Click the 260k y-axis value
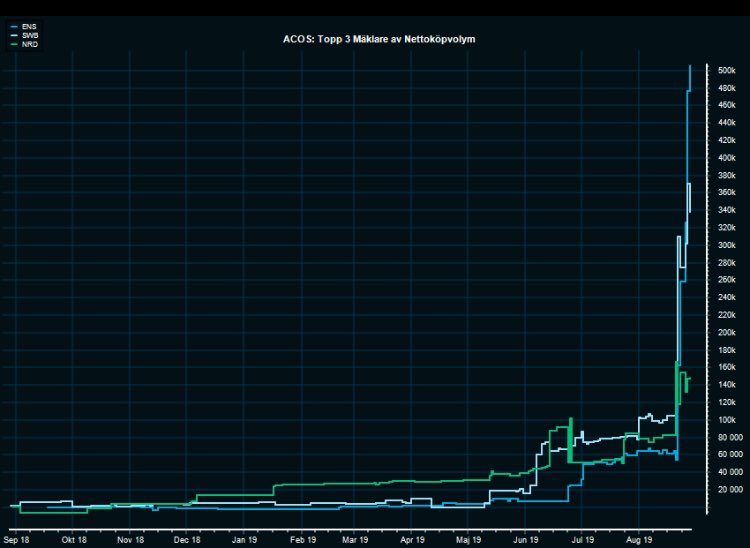The height and width of the screenshot is (548, 750). [x=727, y=280]
